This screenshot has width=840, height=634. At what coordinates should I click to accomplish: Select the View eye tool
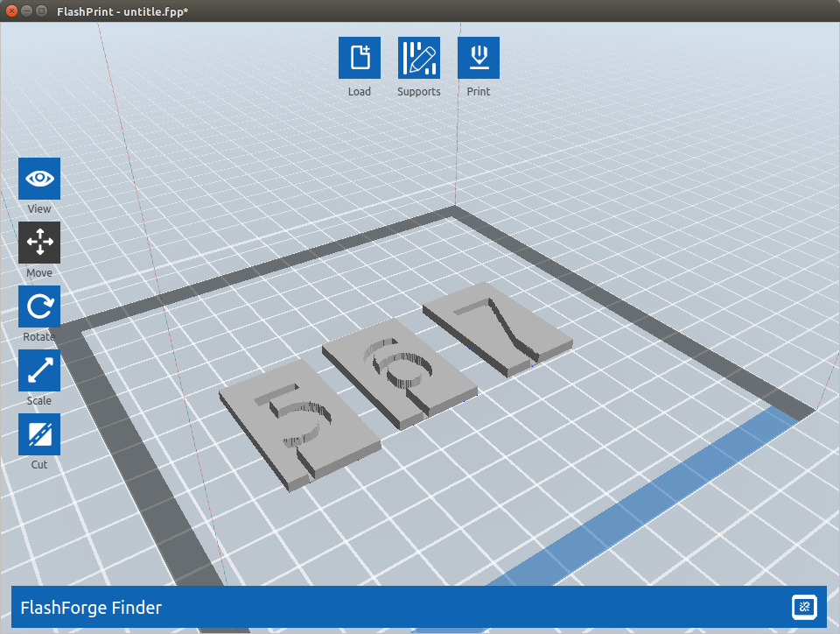pyautogui.click(x=39, y=179)
